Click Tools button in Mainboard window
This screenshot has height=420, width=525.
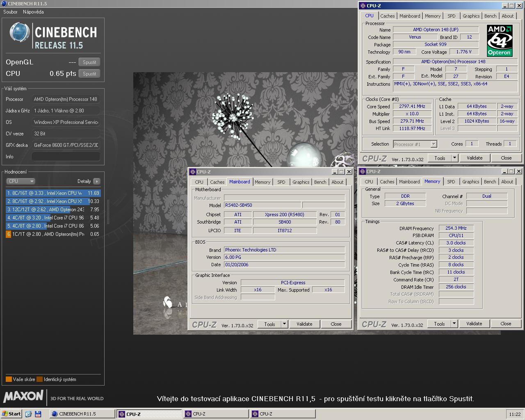[x=269, y=324]
